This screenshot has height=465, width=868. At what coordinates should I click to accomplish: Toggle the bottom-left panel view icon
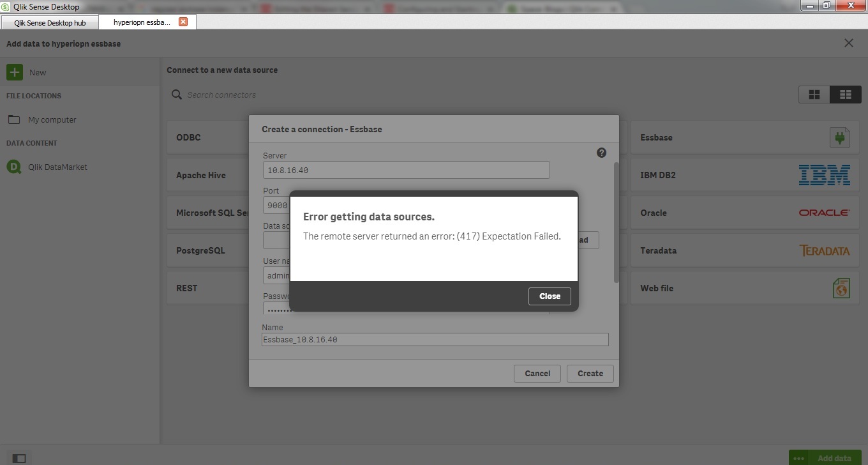click(19, 458)
